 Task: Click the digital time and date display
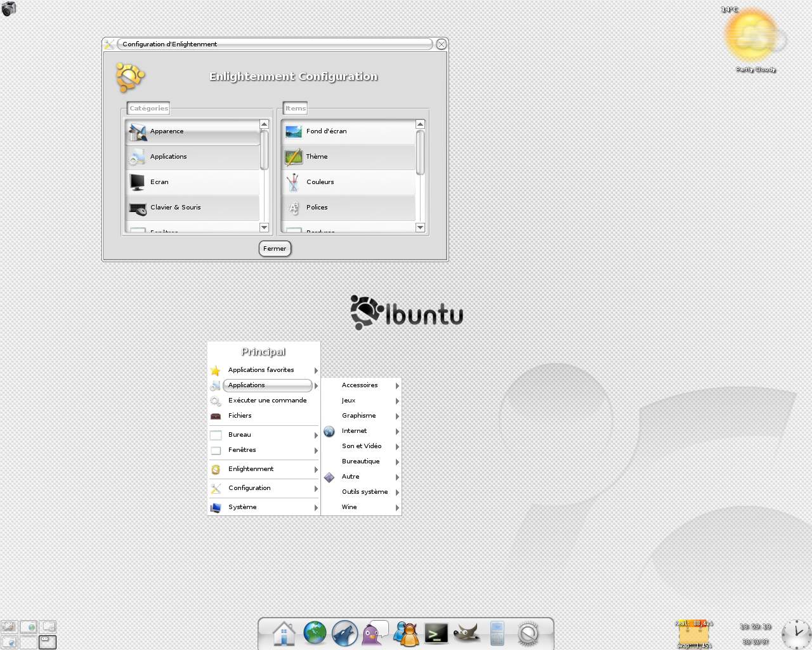coord(755,633)
